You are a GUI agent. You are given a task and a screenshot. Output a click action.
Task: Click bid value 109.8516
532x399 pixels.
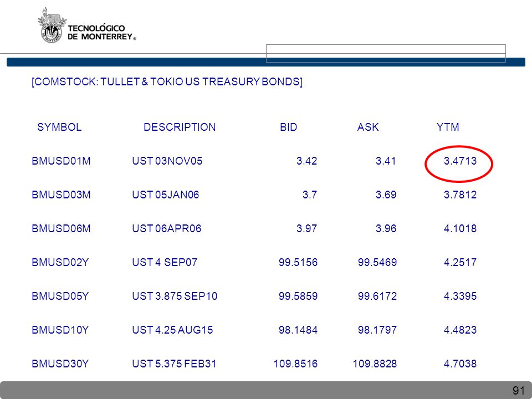pos(295,364)
